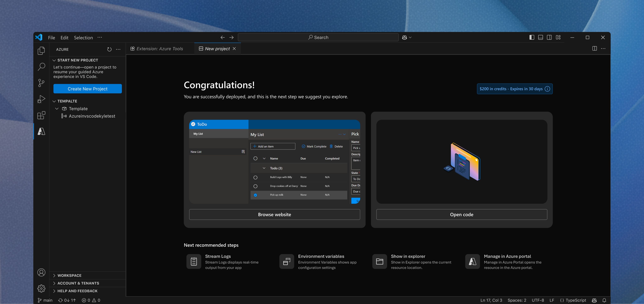Open Azure panel more actions menu
The image size is (644, 304).
[118, 49]
